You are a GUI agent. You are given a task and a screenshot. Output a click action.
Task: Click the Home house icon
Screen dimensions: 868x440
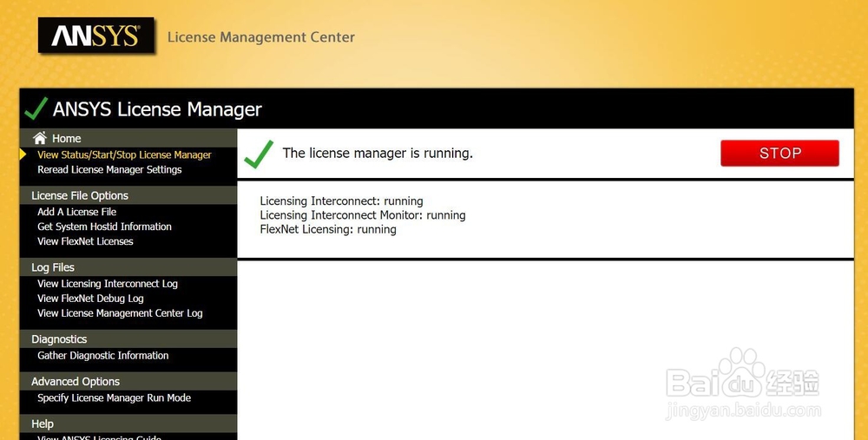point(40,138)
